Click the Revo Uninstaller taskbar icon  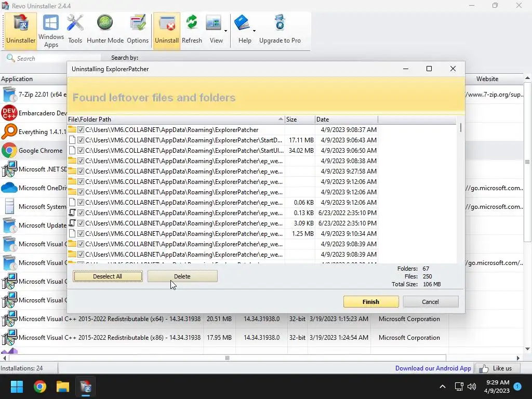pyautogui.click(x=86, y=387)
